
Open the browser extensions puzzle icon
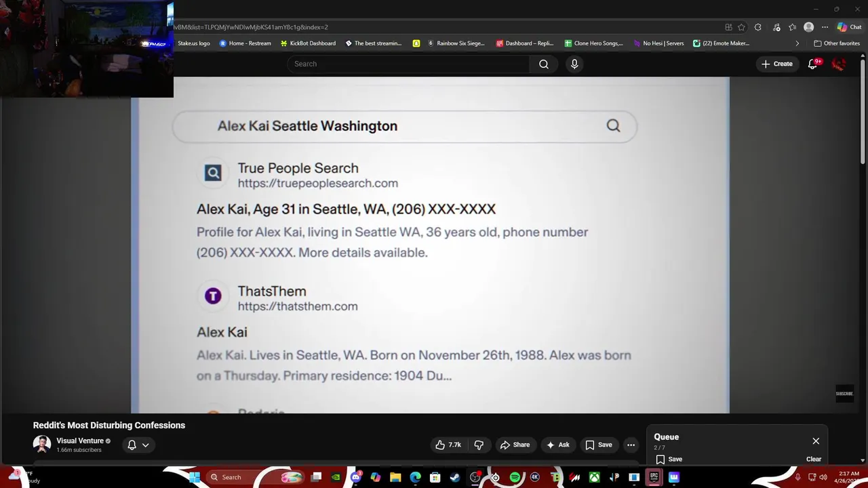pos(757,27)
